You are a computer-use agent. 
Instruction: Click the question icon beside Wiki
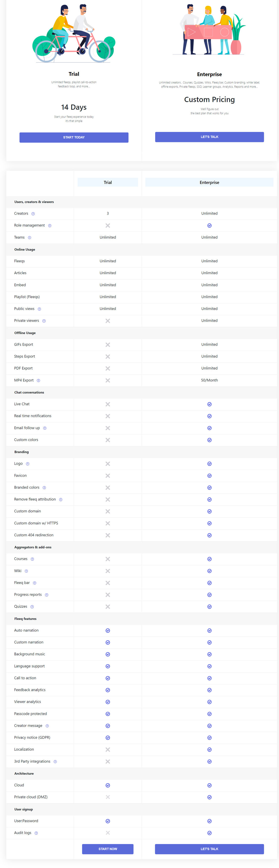[26, 571]
